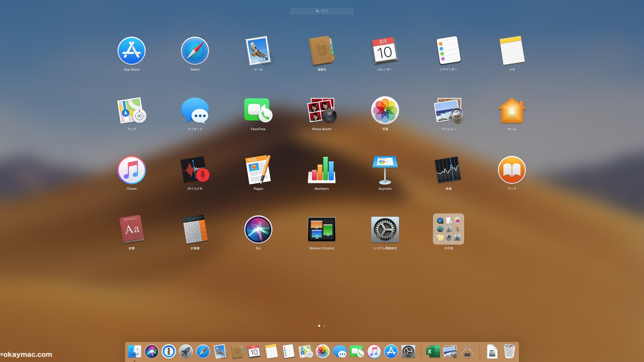Open the Trash in the Dock
Screen dimensions: 644x362
pyautogui.click(x=509, y=351)
